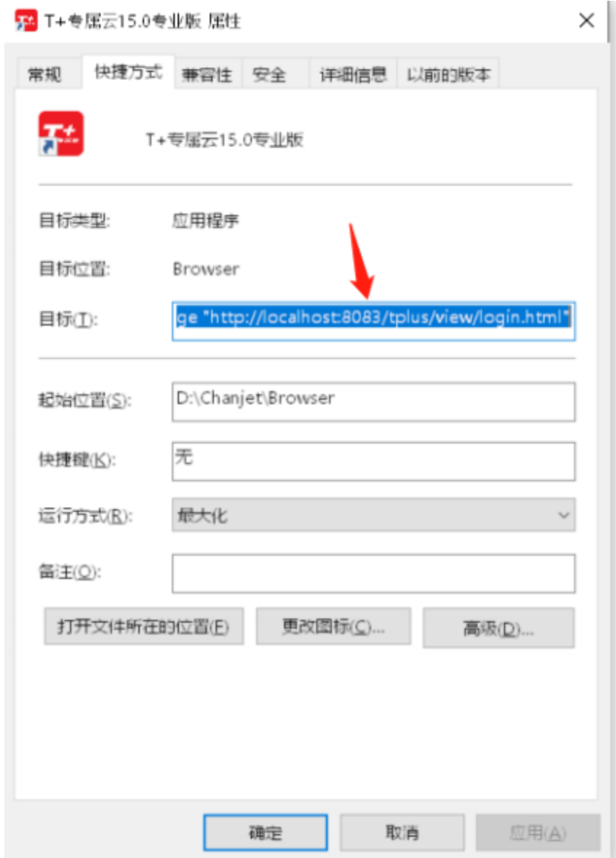Click the 起始位置 field showing D:\Chanjet\Browser

point(374,401)
